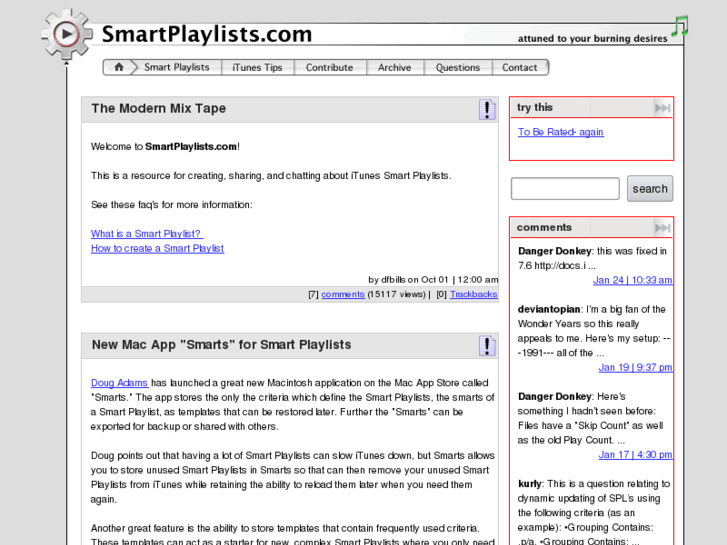Click the "(15117 views)" text
The height and width of the screenshot is (545, 727).
point(396,295)
